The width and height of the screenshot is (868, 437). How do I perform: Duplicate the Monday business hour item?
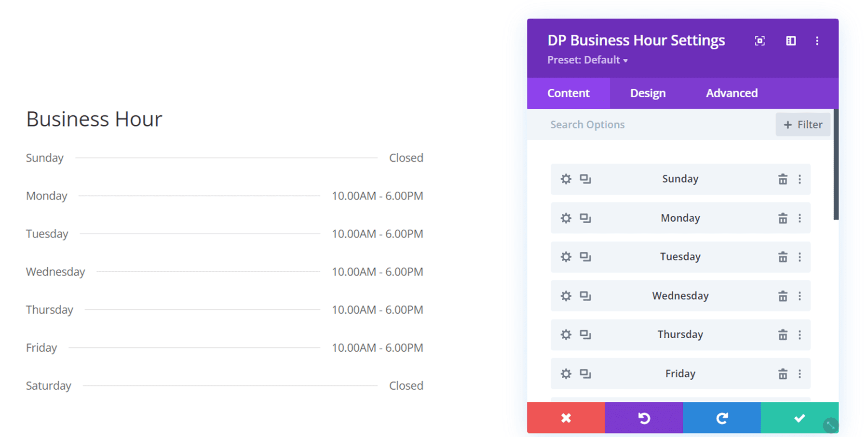585,218
